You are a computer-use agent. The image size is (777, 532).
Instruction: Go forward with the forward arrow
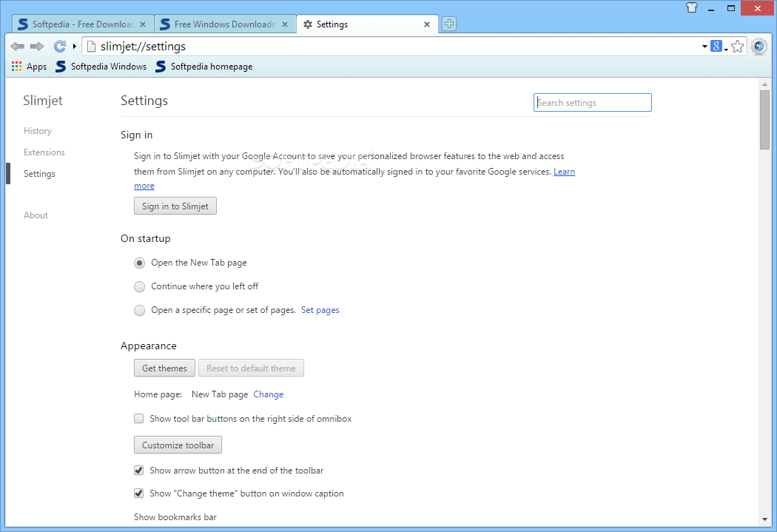point(37,47)
